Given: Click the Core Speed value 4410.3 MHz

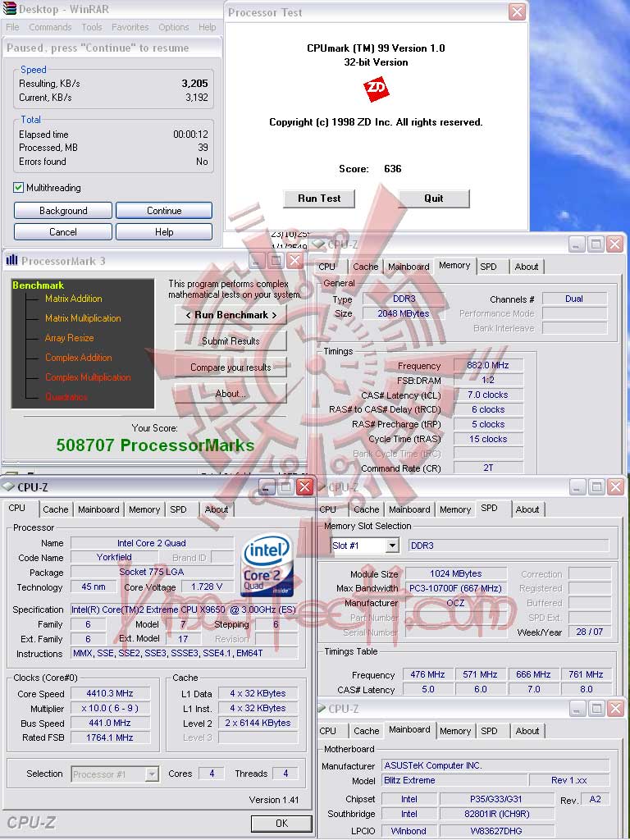Looking at the screenshot, I should pyautogui.click(x=111, y=693).
